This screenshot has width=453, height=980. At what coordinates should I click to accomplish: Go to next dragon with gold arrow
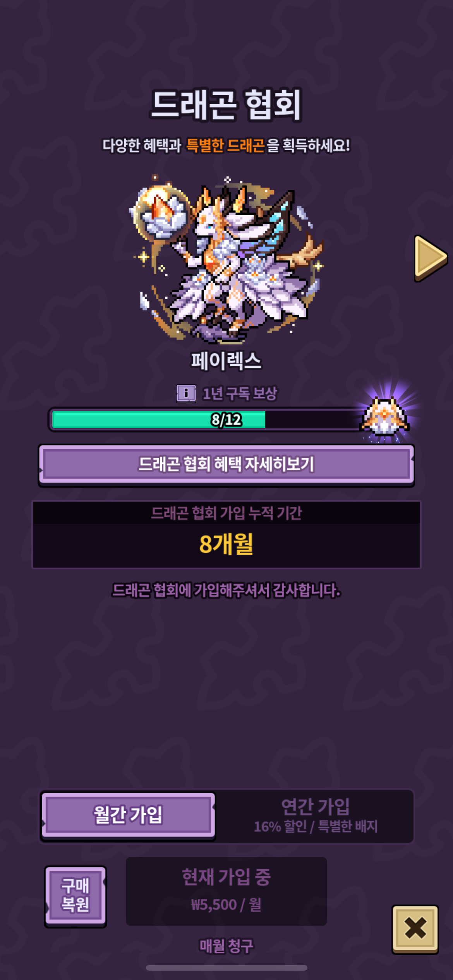point(431,258)
